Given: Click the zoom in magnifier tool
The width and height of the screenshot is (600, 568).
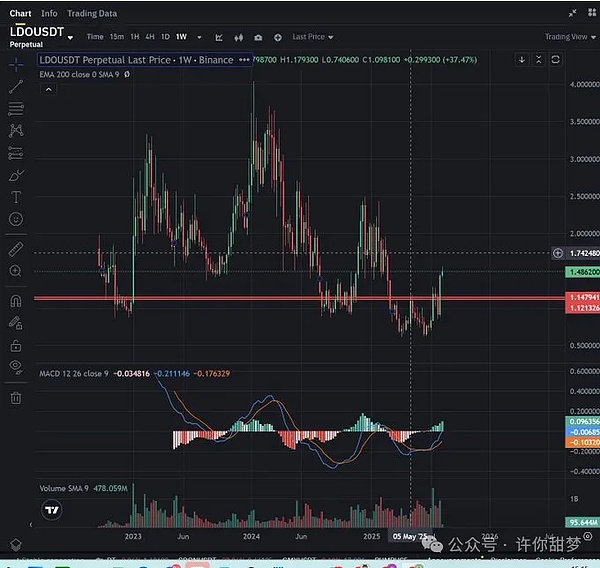Looking at the screenshot, I should tap(16, 271).
